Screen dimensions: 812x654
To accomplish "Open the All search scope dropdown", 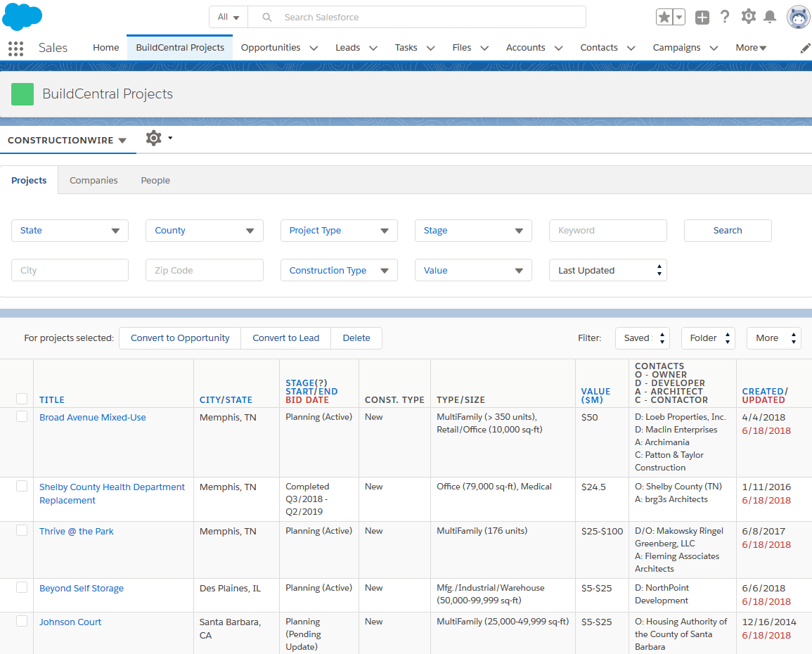I will tap(228, 17).
